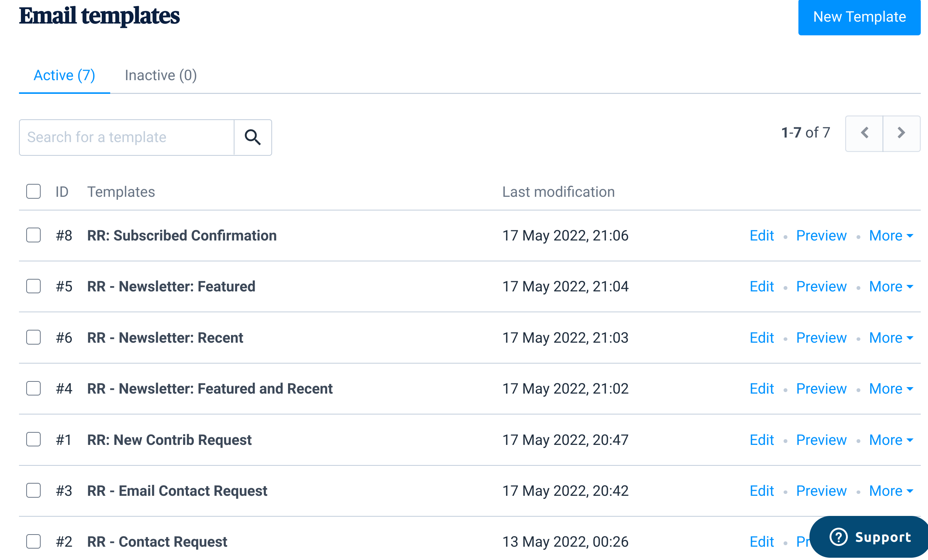Click the Templates column header
This screenshot has height=560, width=928.
pyautogui.click(x=121, y=192)
